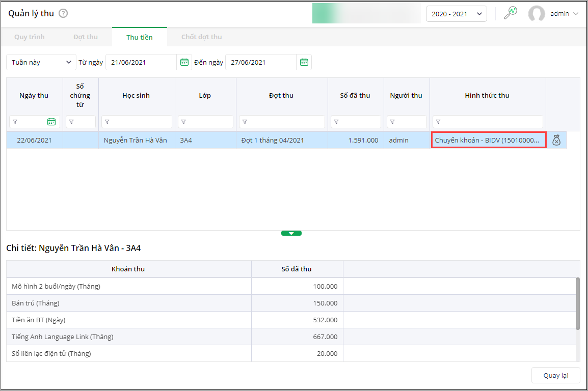
Task: Sort by Ngày thu column header
Action: (34, 96)
